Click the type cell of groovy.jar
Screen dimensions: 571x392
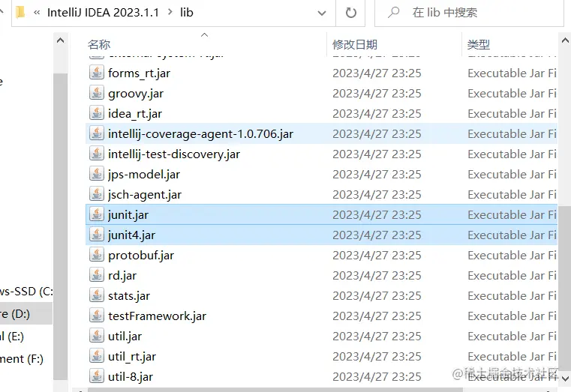512,94
